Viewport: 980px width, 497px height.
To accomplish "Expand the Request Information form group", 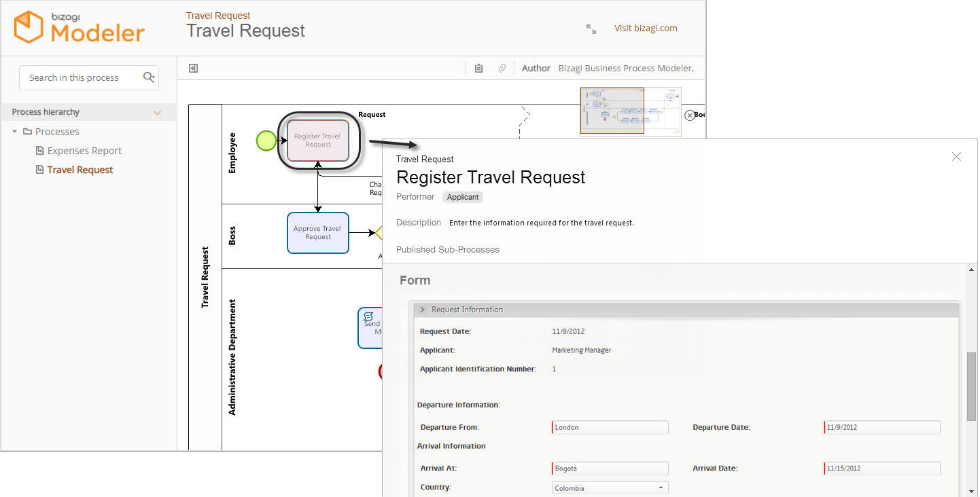I will tap(423, 310).
